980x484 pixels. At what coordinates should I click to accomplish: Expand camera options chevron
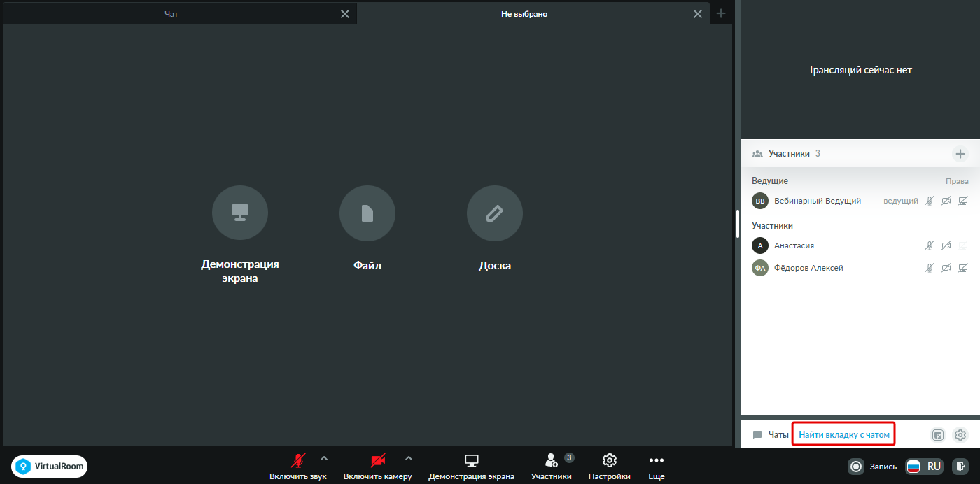pyautogui.click(x=409, y=459)
